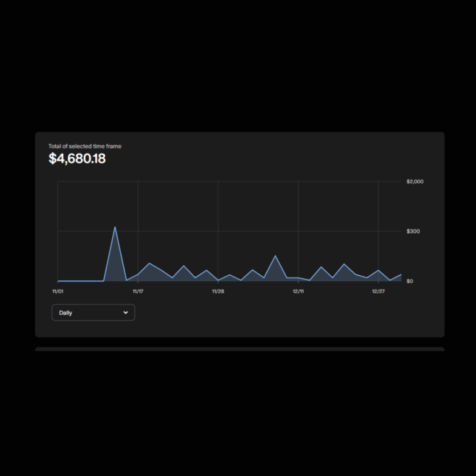Select the 12/27 date label on x-axis

coord(378,291)
